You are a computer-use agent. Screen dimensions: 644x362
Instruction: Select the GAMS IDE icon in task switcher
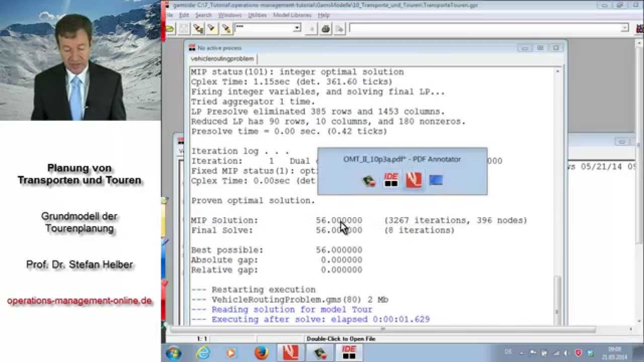click(x=391, y=180)
